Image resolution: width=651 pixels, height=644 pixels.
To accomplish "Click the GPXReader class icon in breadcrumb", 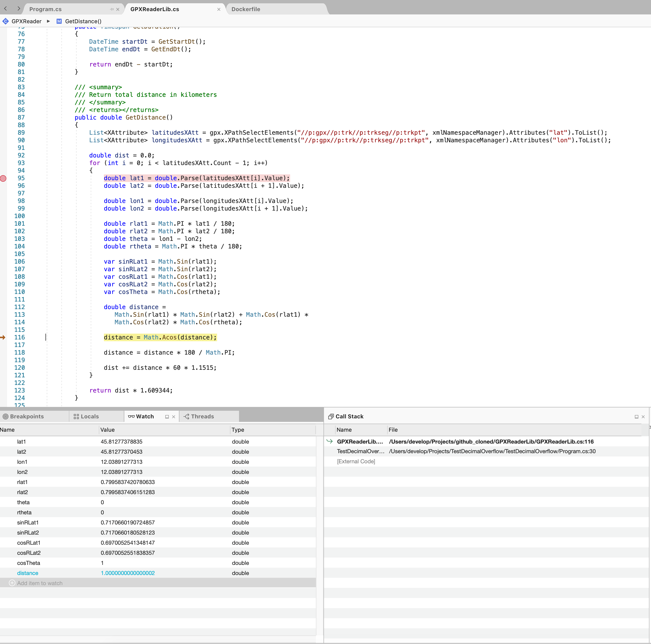I will [x=6, y=21].
